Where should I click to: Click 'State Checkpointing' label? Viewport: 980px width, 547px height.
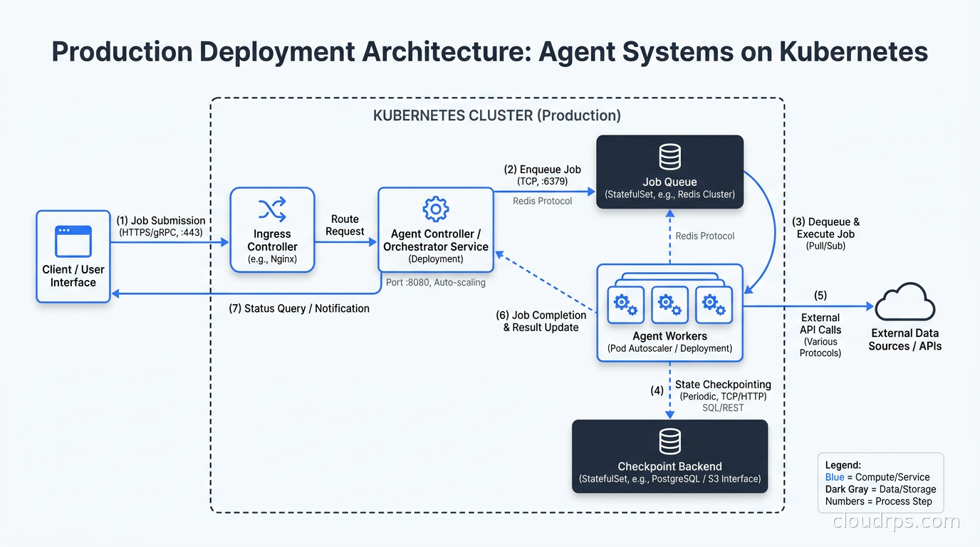[723, 385]
